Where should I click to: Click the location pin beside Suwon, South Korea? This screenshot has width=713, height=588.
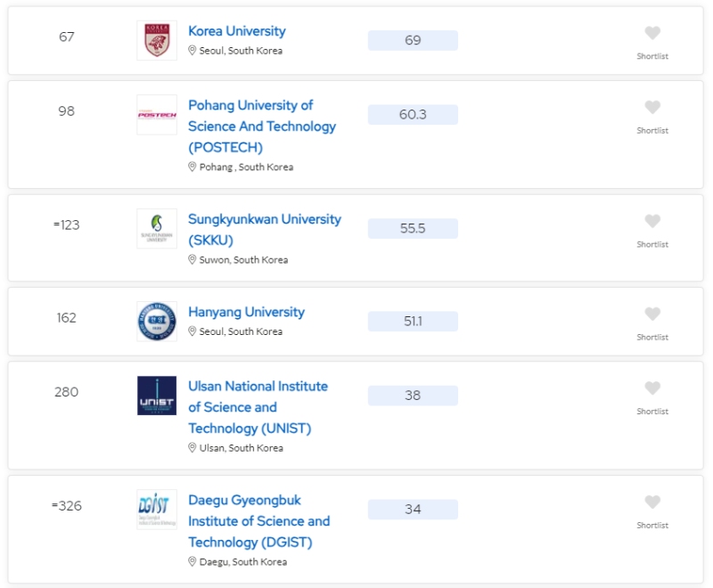(x=193, y=259)
